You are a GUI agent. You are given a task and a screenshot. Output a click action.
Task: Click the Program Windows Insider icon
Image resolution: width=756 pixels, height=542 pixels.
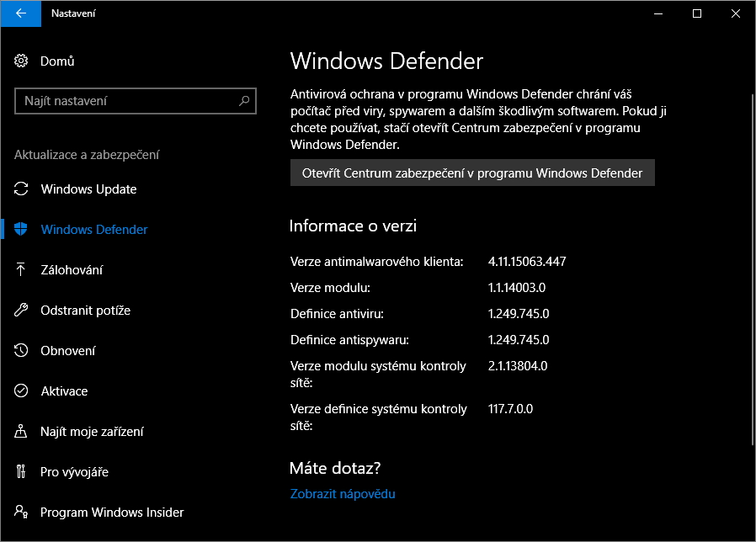[22, 513]
